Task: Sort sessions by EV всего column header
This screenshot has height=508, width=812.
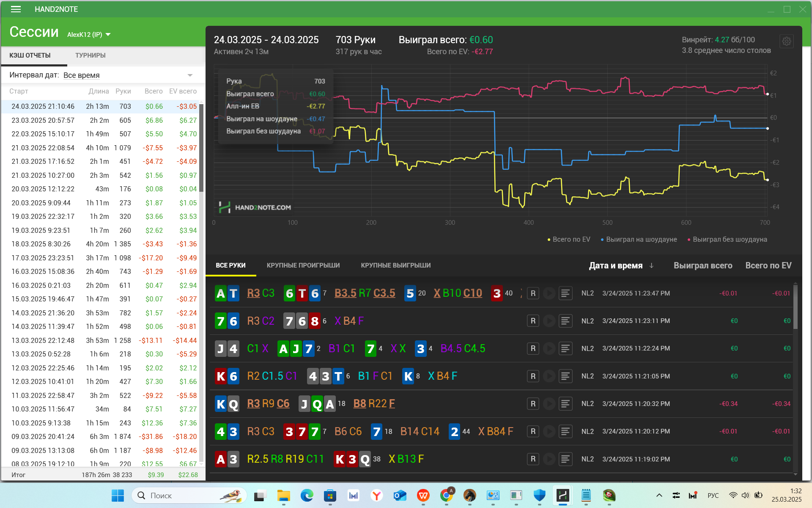Action: [x=183, y=91]
